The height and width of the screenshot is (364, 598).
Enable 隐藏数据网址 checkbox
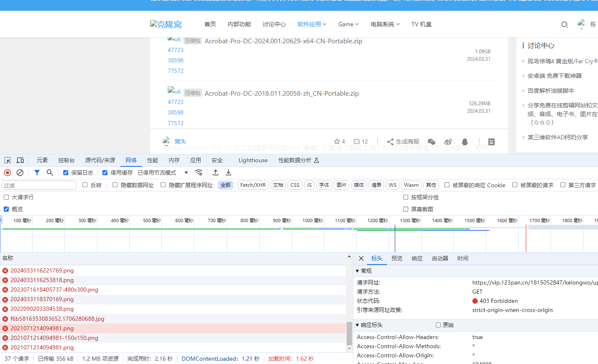tap(115, 185)
